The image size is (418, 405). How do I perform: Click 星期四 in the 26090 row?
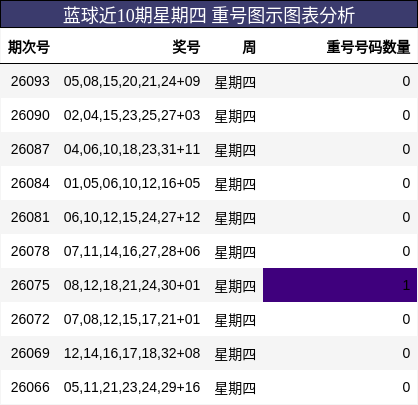point(235,116)
